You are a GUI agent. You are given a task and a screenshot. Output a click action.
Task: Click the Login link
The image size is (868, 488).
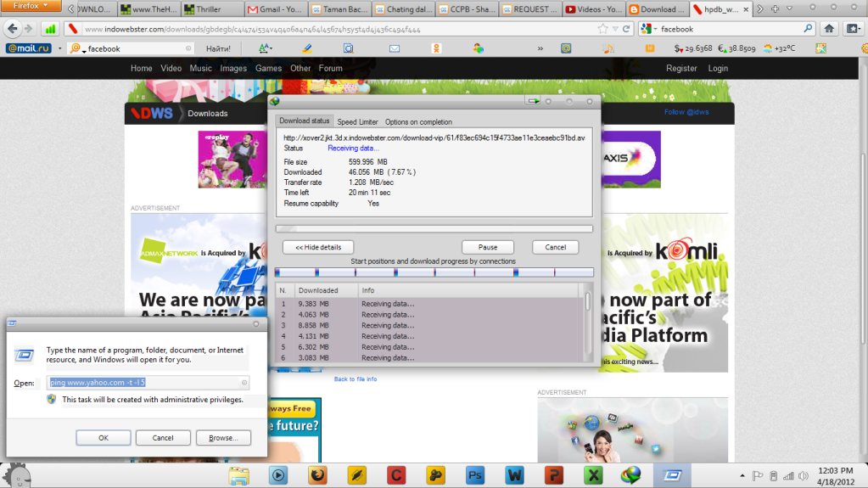[x=718, y=68]
